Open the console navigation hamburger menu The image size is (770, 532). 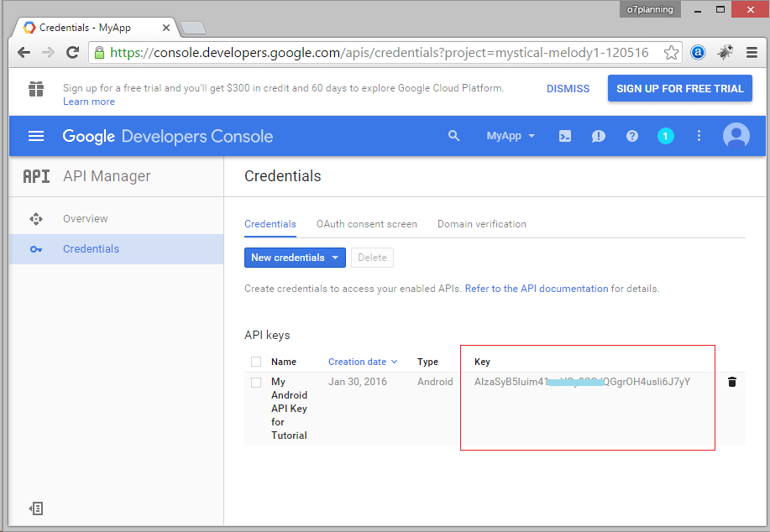coord(36,136)
